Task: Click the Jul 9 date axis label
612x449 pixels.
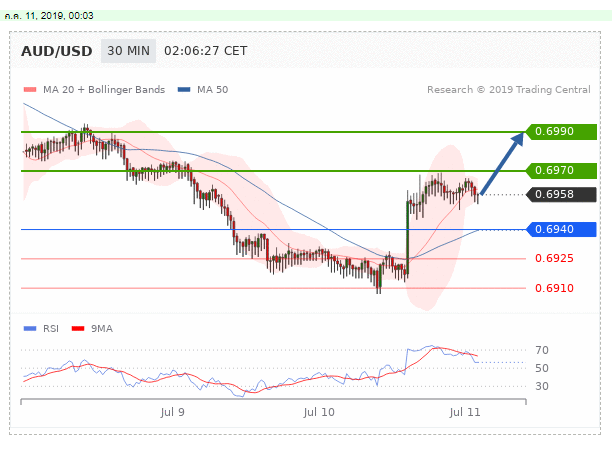Action: [x=172, y=412]
